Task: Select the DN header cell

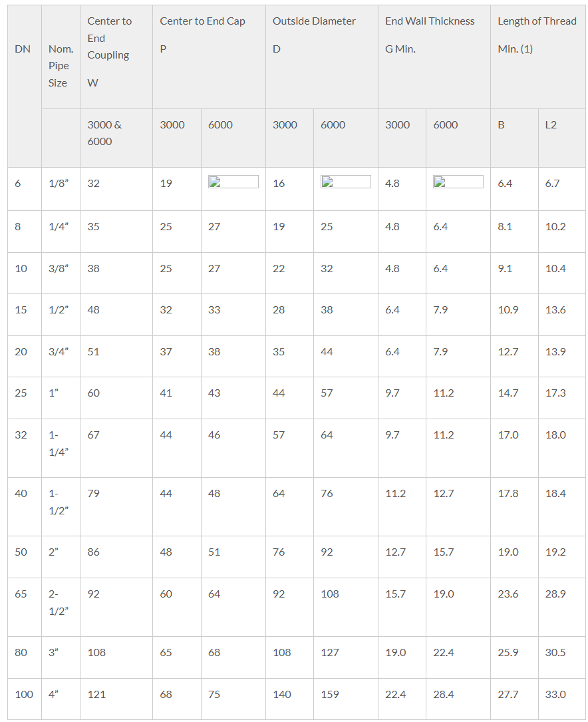Action: [x=25, y=86]
